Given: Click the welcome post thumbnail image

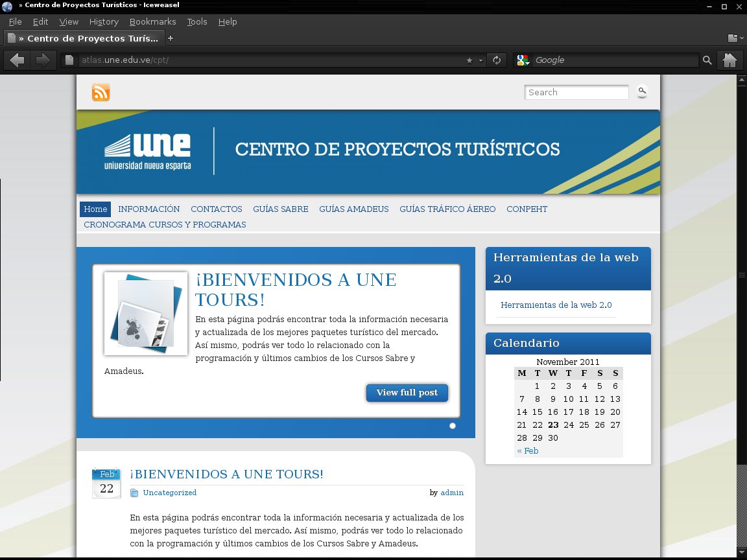Looking at the screenshot, I should 146,313.
